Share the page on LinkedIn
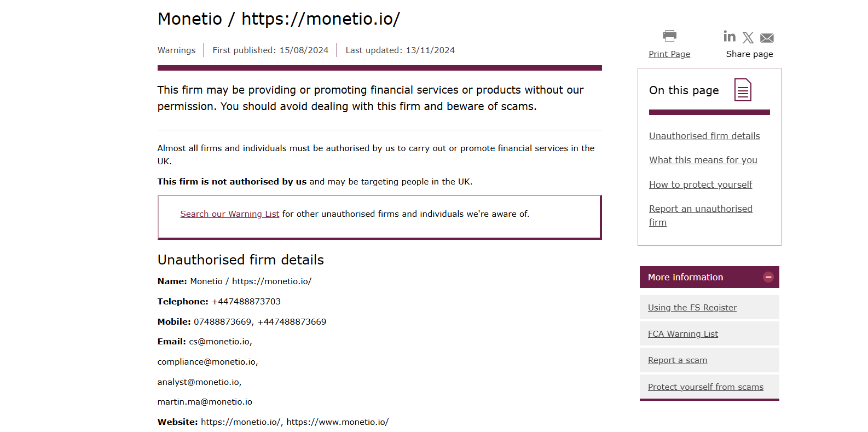This screenshot has height=432, width=868. pyautogui.click(x=730, y=37)
